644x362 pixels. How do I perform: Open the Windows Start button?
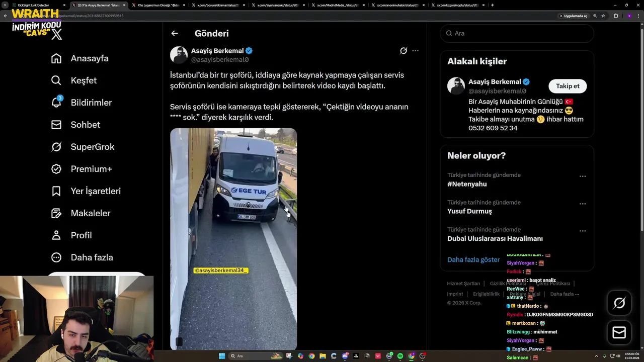point(222,356)
